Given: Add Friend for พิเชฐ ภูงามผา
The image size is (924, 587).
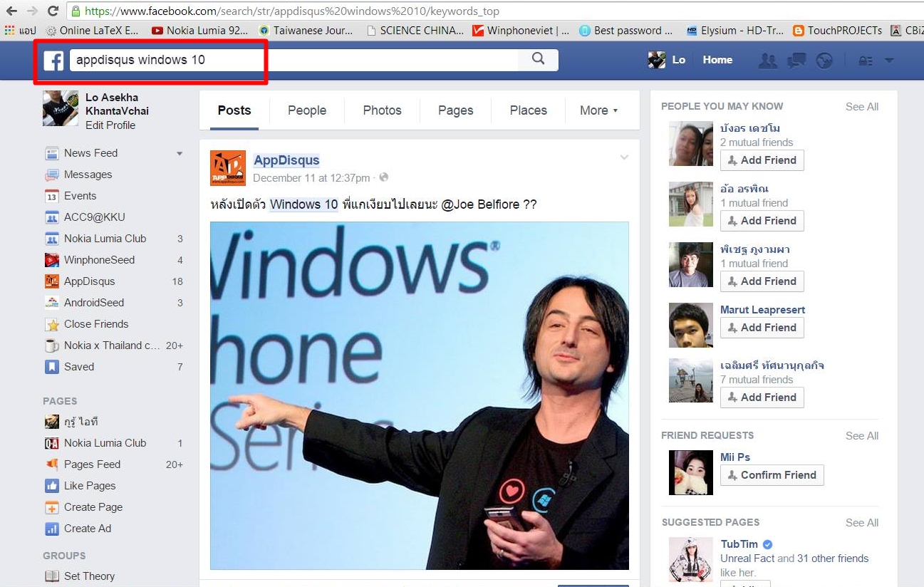Looking at the screenshot, I should [762, 281].
